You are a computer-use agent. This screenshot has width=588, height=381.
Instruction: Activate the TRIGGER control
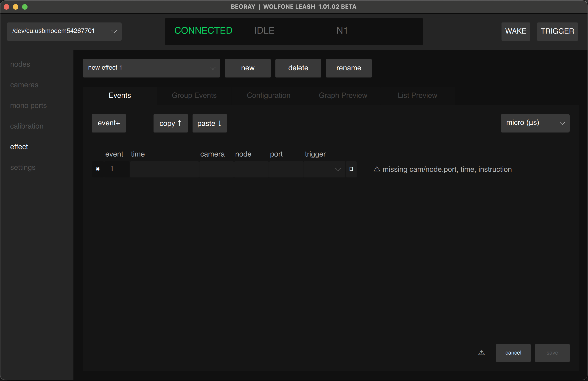point(557,31)
